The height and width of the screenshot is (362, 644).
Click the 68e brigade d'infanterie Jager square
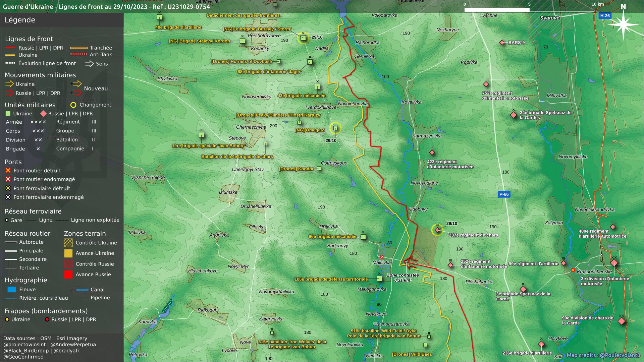click(310, 62)
